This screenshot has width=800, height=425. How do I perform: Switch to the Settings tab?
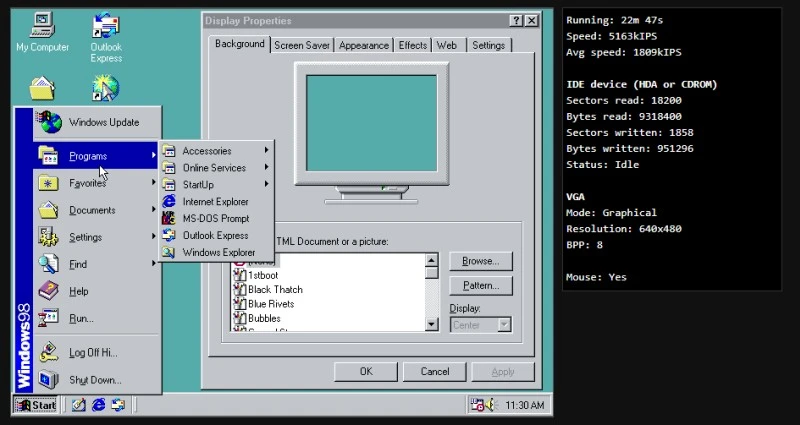pyautogui.click(x=488, y=45)
